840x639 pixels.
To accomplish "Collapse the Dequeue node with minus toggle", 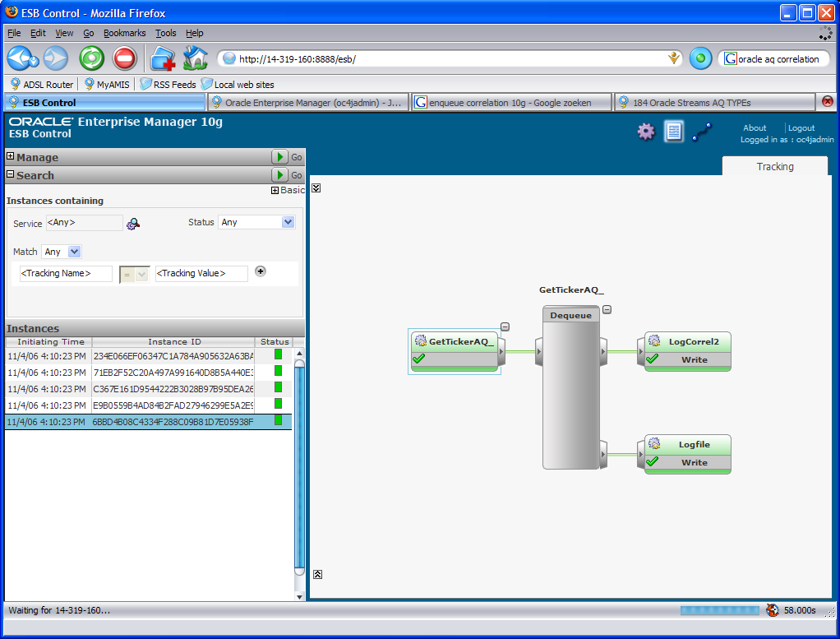I will [607, 309].
